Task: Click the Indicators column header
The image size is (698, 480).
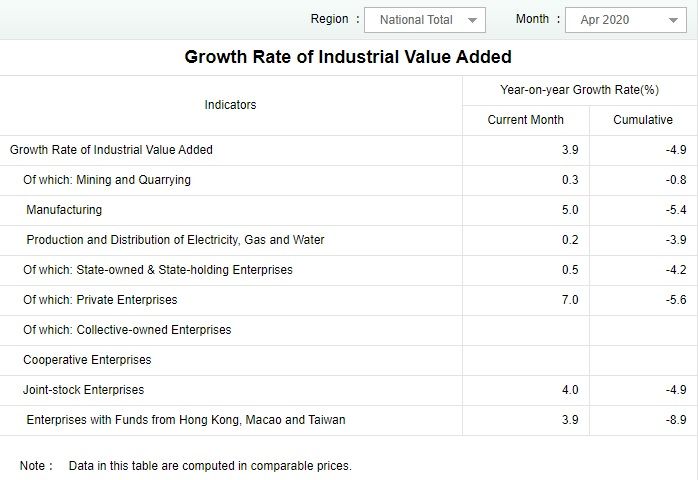Action: tap(230, 105)
